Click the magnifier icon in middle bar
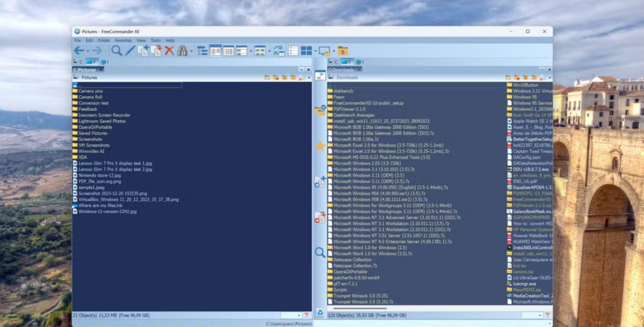 click(320, 252)
